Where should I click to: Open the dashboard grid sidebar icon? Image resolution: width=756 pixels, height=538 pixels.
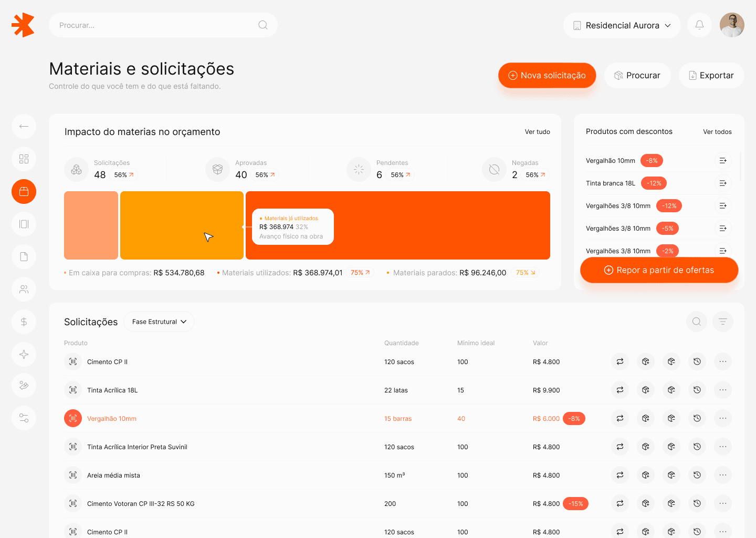pos(24,159)
